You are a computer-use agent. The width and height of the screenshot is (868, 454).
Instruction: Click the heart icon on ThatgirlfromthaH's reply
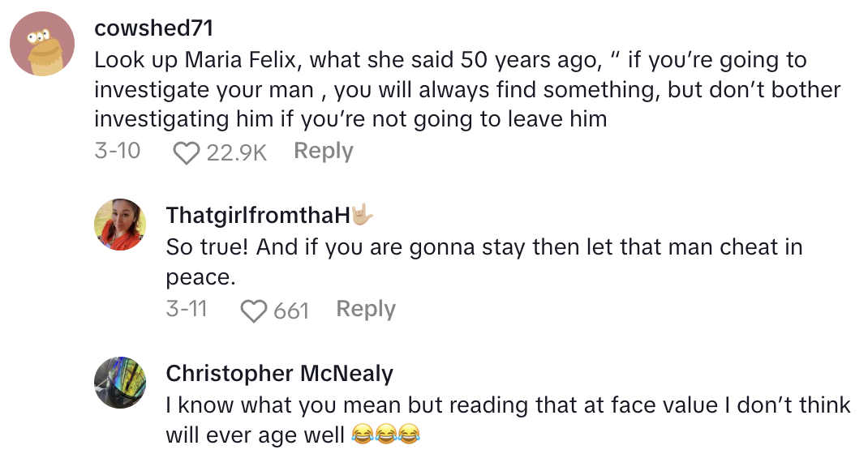[x=255, y=311]
